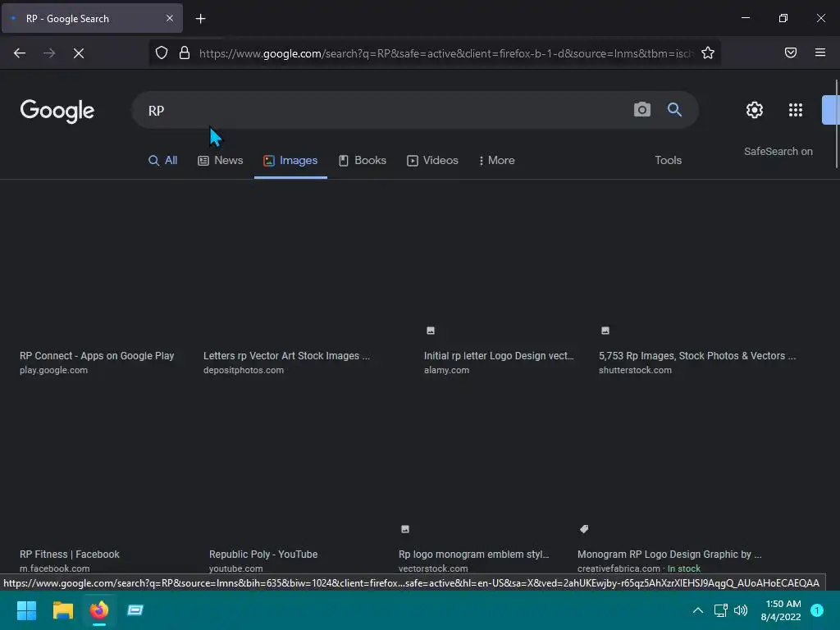
Task: Open a new browser tab
Action: click(200, 19)
